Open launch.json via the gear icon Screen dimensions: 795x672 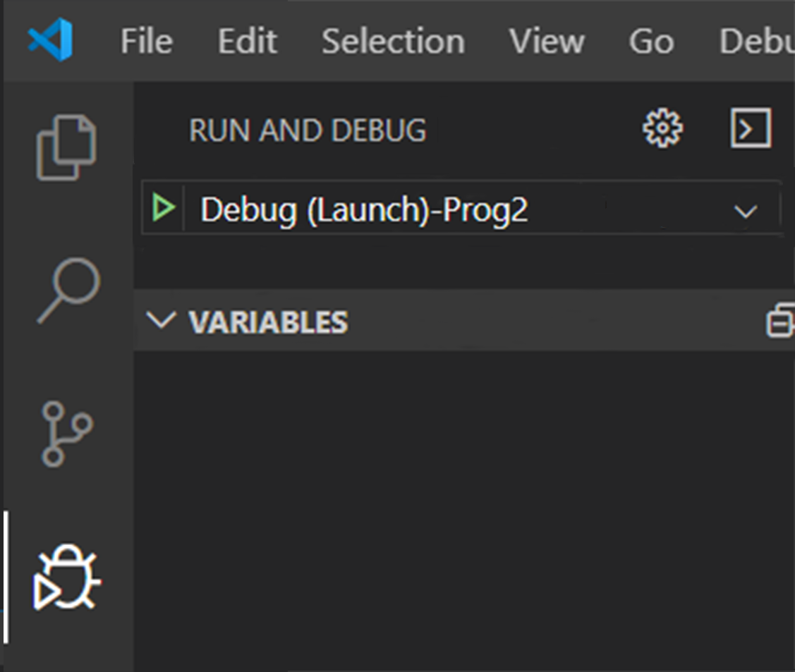click(662, 129)
